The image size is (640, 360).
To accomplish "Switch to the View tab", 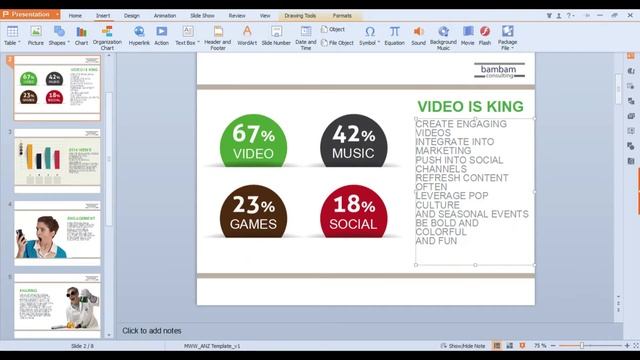I will [265, 16].
